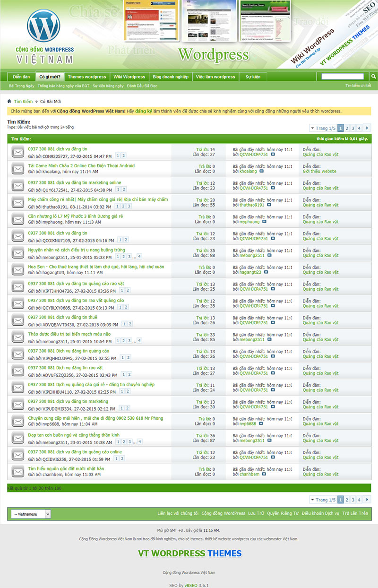Click the magnifier search button in navbar

coord(373,76)
